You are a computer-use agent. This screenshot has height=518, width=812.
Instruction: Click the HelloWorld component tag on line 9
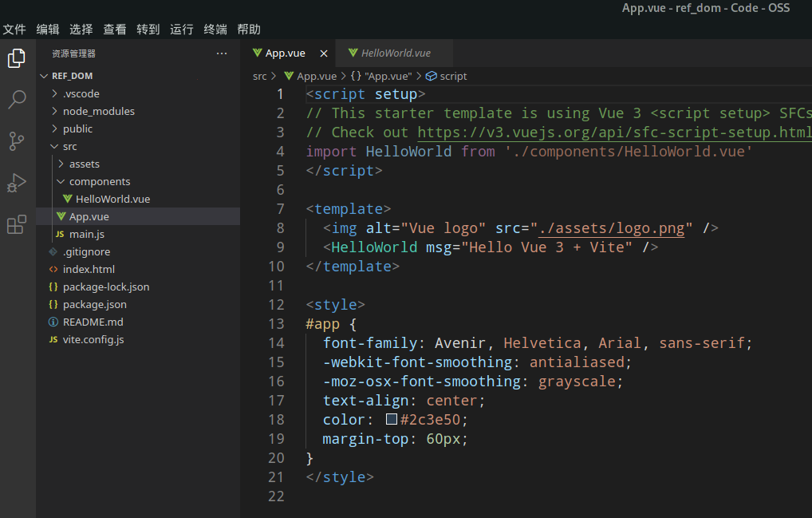point(374,247)
